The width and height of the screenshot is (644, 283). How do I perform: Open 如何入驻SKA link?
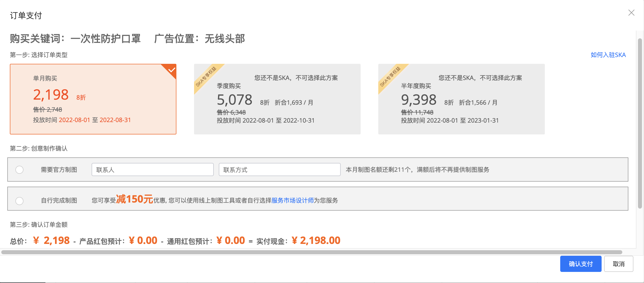point(608,55)
